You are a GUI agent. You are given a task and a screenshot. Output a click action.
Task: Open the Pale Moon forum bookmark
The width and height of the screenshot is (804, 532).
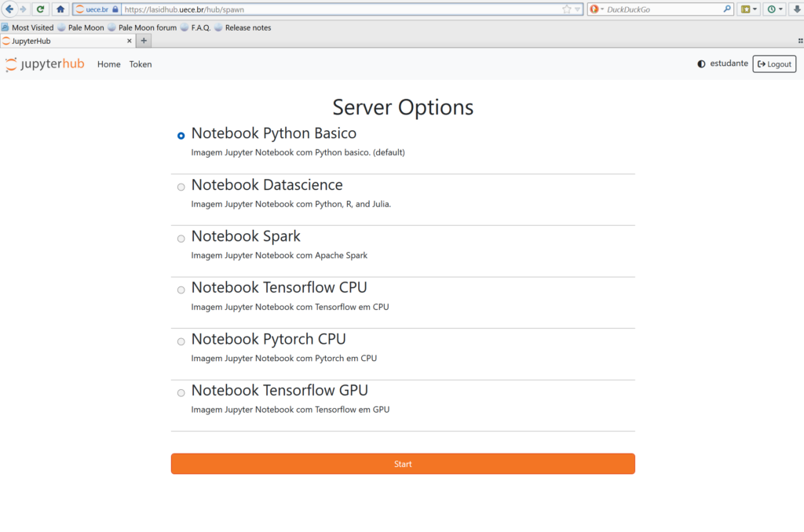pos(142,27)
